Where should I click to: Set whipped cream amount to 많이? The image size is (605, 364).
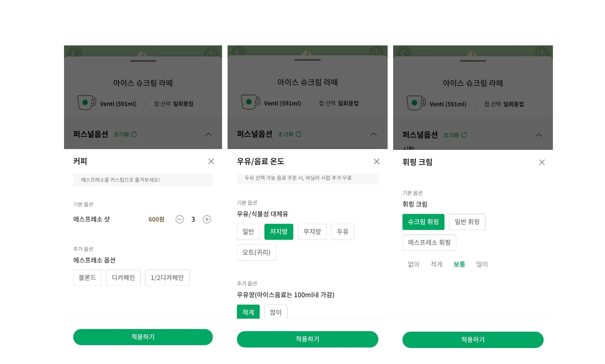point(482,264)
